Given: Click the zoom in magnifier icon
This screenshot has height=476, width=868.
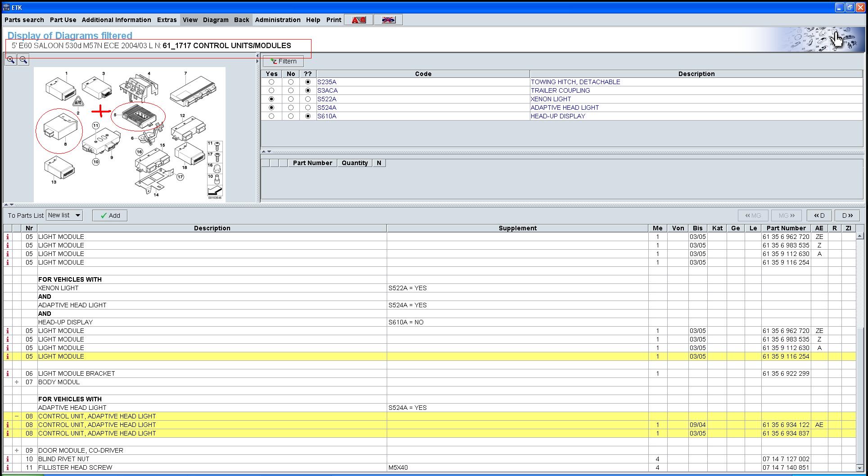Looking at the screenshot, I should point(10,60).
